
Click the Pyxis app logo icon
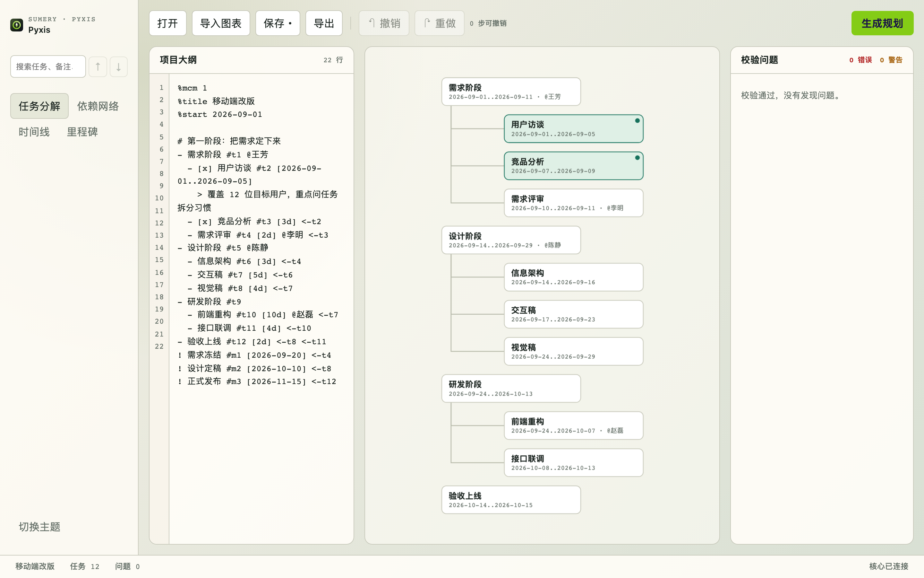[16, 25]
